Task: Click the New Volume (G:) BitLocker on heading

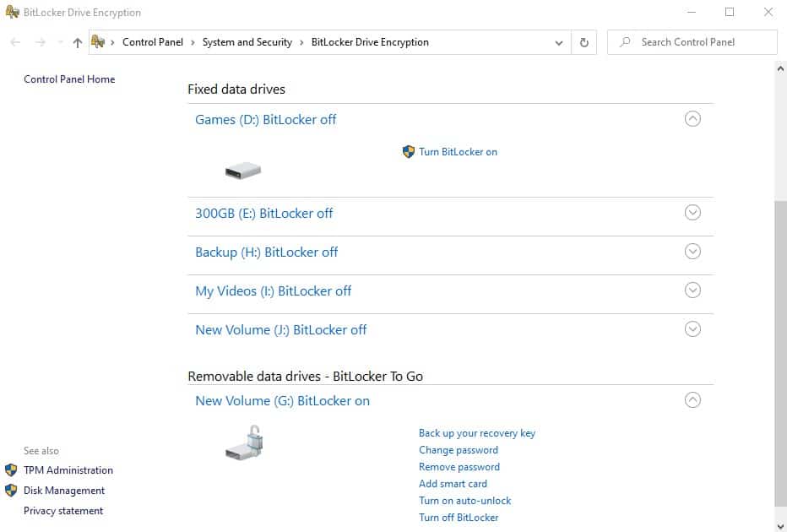Action: click(x=283, y=400)
